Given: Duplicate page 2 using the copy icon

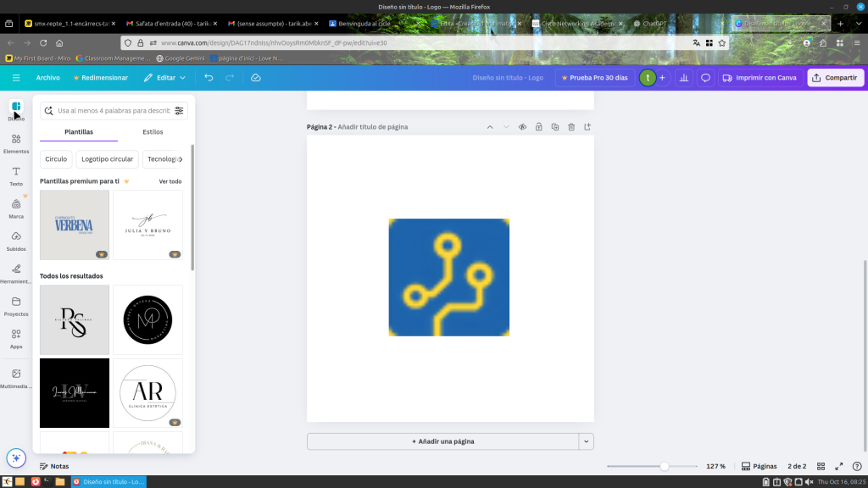Looking at the screenshot, I should coord(555,127).
